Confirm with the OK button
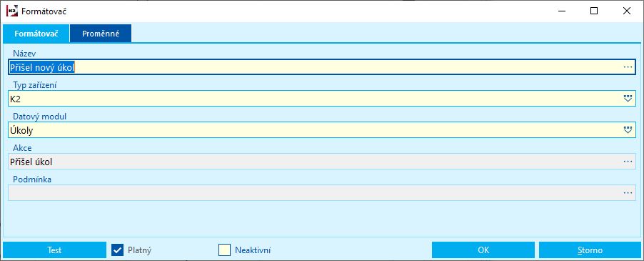Image resolution: width=644 pixels, height=261 pixels. 483,250
